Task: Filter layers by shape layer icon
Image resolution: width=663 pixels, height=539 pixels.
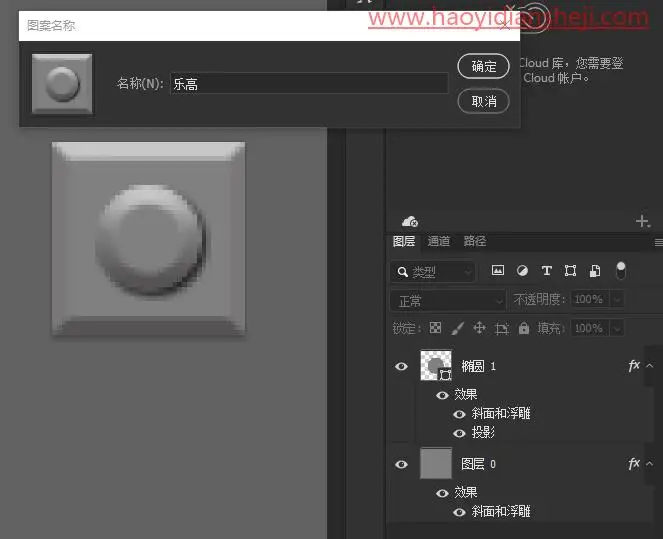Action: [x=570, y=270]
